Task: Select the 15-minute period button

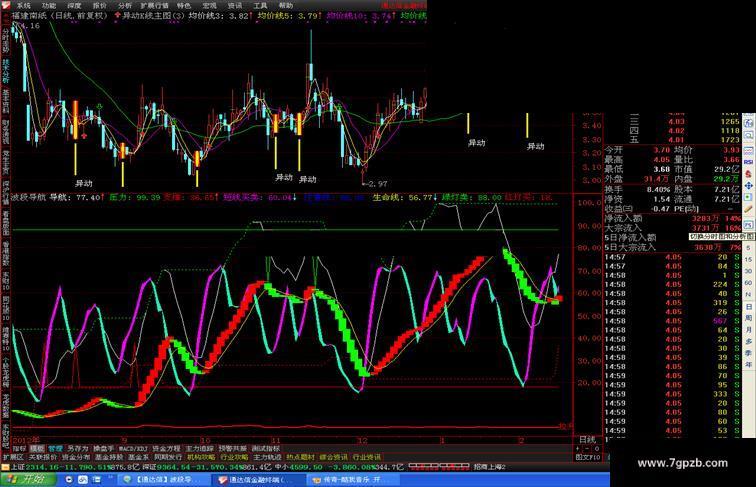Action: [748, 259]
